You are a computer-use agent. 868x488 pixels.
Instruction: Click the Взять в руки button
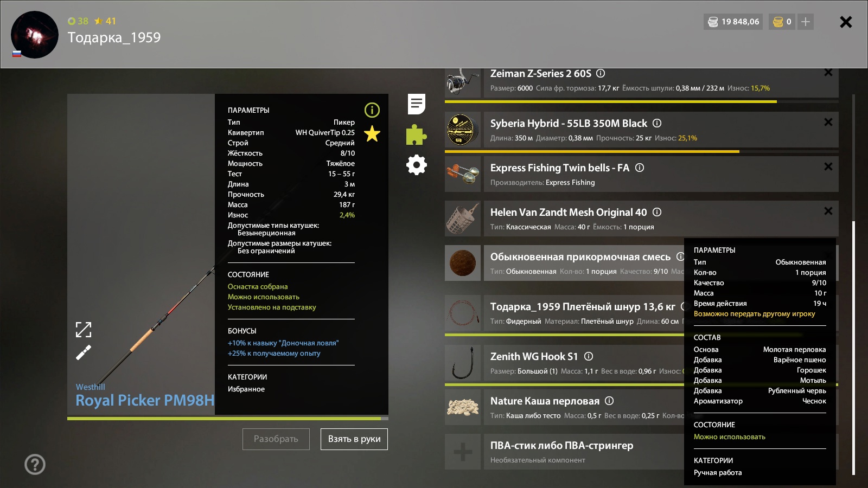(x=354, y=439)
